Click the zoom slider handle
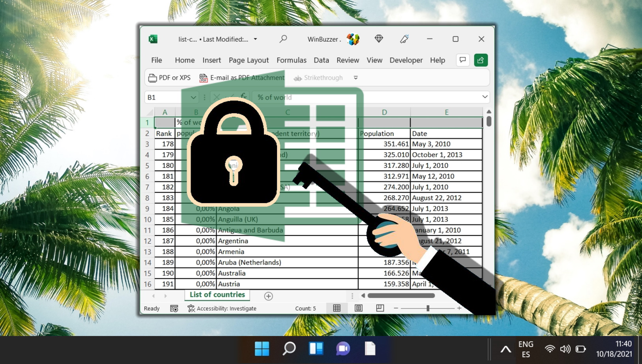Viewport: 642px width, 364px height. tap(428, 308)
